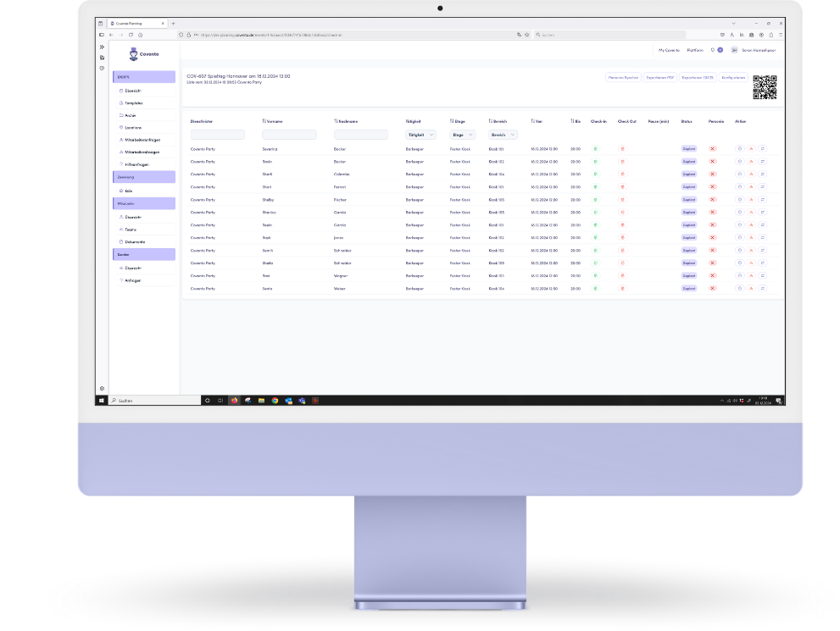This screenshot has width=840, height=631.
Task: Click the sort icon beside Vorname column
Action: (264, 121)
